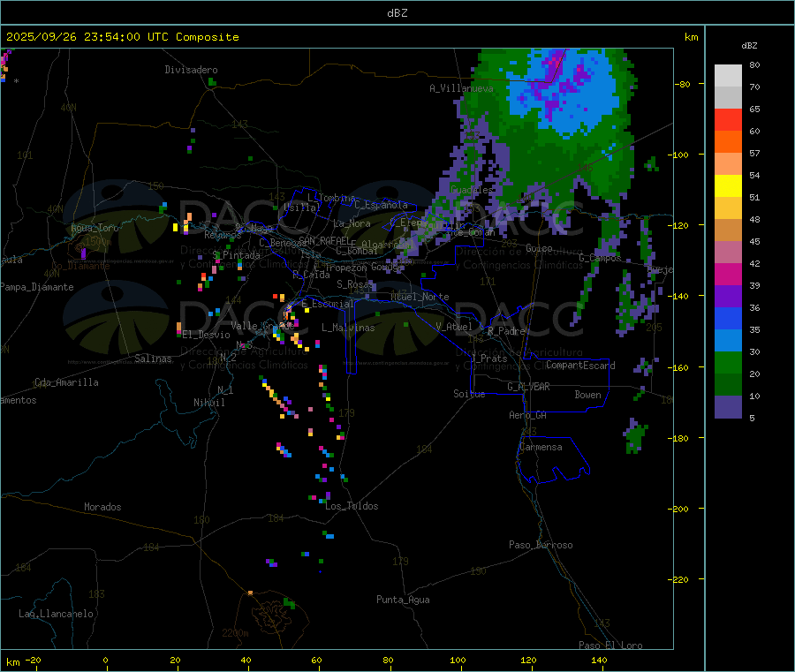Click the slate purple 5 dBZ legend swatch
Viewport: 795px width, 672px height.
tap(728, 407)
